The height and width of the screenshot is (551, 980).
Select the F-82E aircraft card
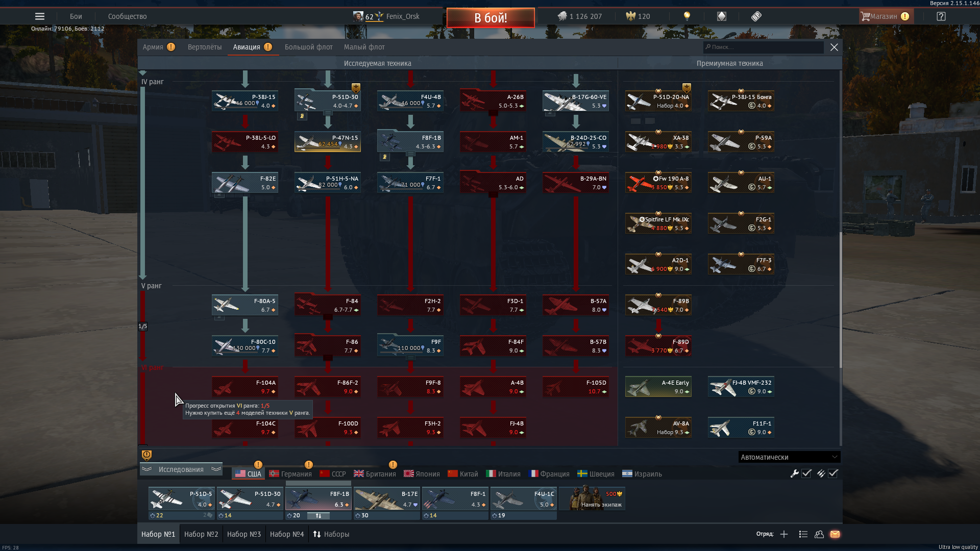click(x=245, y=183)
